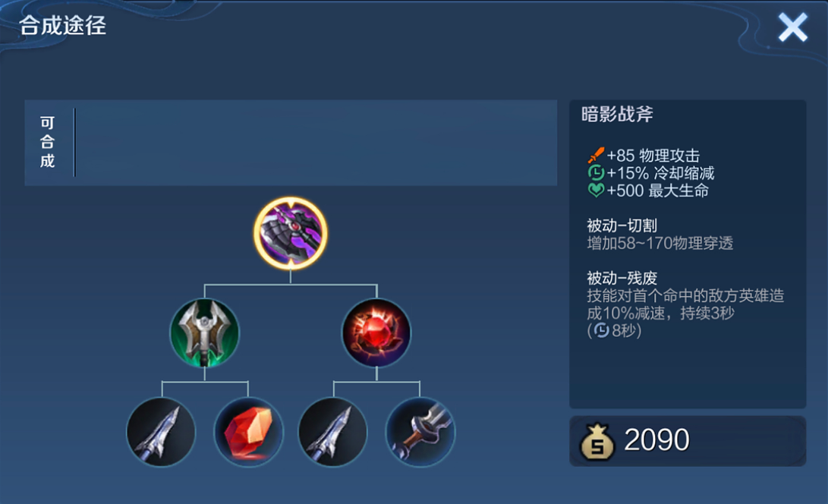Click the 被动-残废 passive description
Screen dimensions: 828x504
(685, 304)
